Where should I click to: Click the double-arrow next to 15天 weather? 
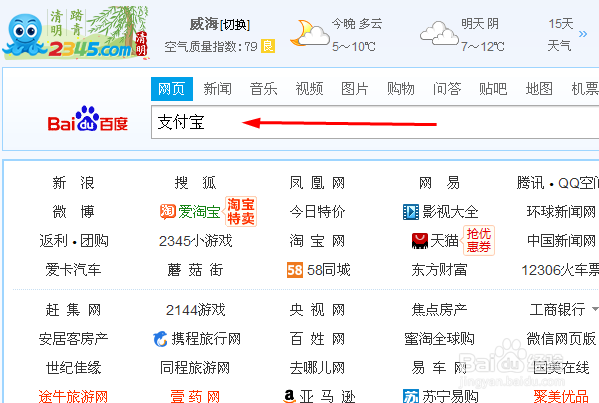click(583, 34)
